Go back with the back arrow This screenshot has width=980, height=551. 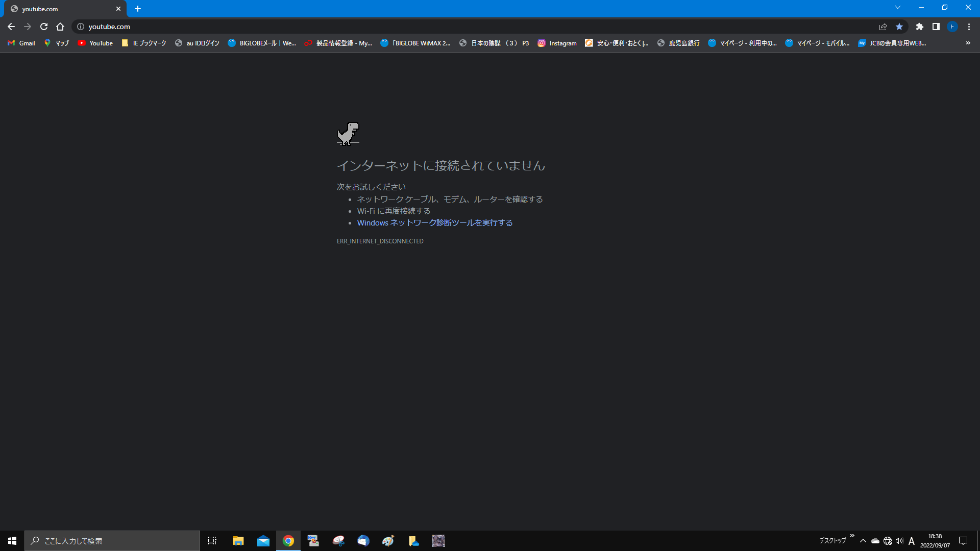(x=11, y=27)
